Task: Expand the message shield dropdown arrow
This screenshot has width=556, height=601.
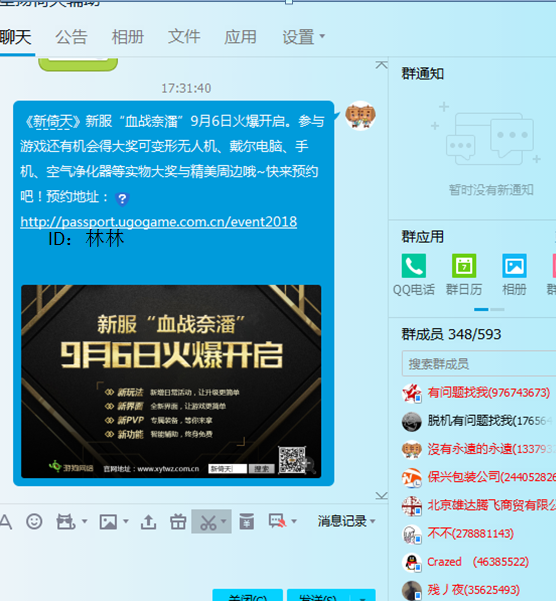Action: pos(294,521)
